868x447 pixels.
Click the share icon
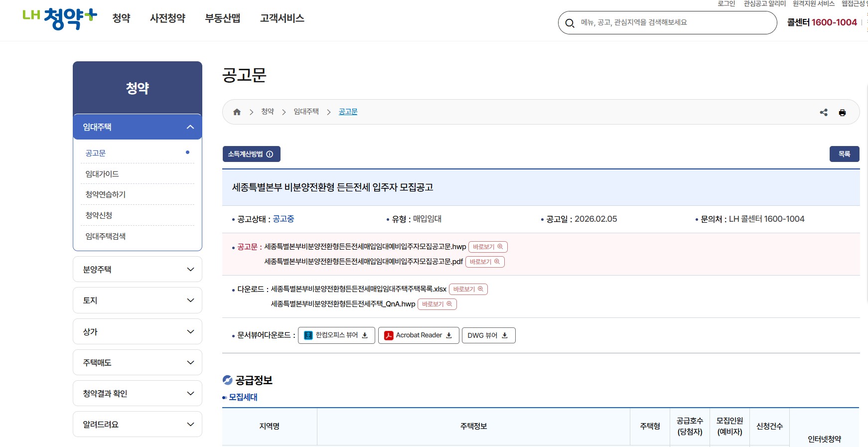click(x=824, y=113)
